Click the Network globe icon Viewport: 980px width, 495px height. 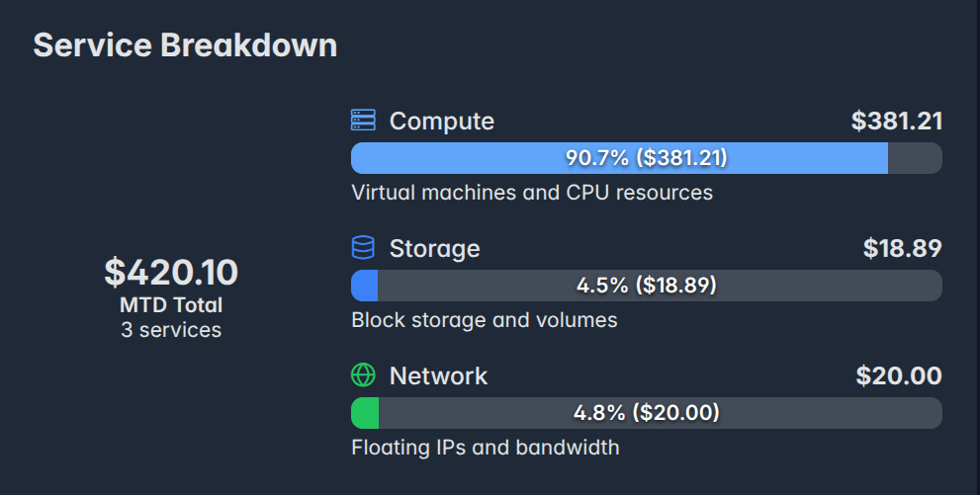[x=363, y=375]
